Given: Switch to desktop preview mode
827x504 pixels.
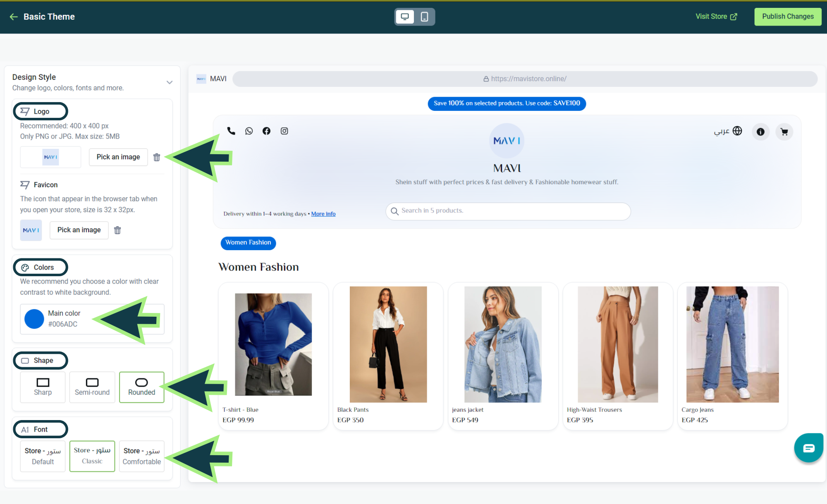Looking at the screenshot, I should click(x=405, y=17).
